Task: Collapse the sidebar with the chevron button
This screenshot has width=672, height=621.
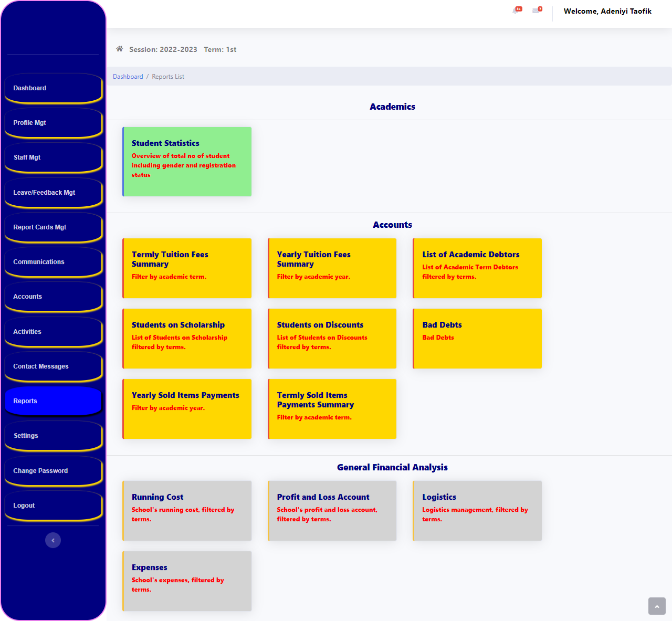Action: tap(53, 540)
